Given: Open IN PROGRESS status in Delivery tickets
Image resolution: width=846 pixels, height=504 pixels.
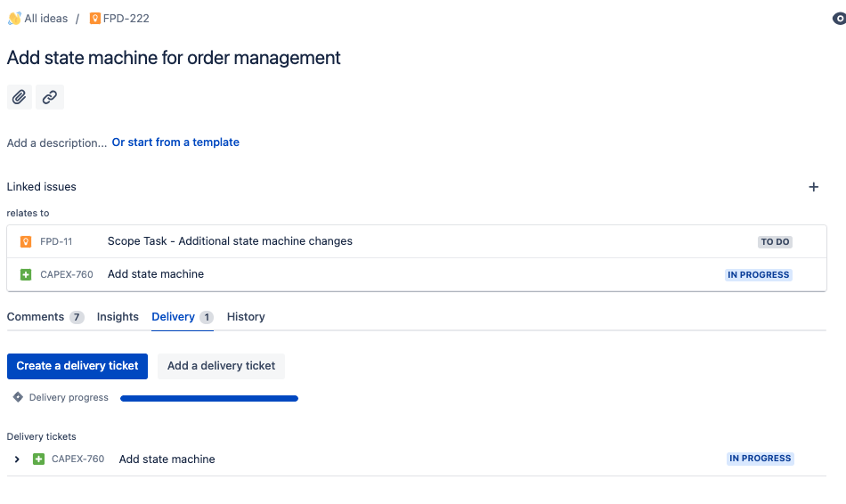Looking at the screenshot, I should tap(761, 458).
